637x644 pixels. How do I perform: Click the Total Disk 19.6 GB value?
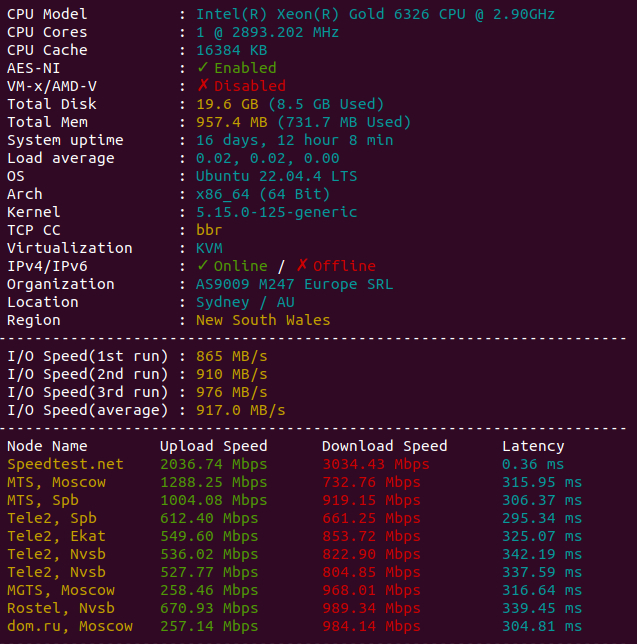pyautogui.click(x=227, y=104)
